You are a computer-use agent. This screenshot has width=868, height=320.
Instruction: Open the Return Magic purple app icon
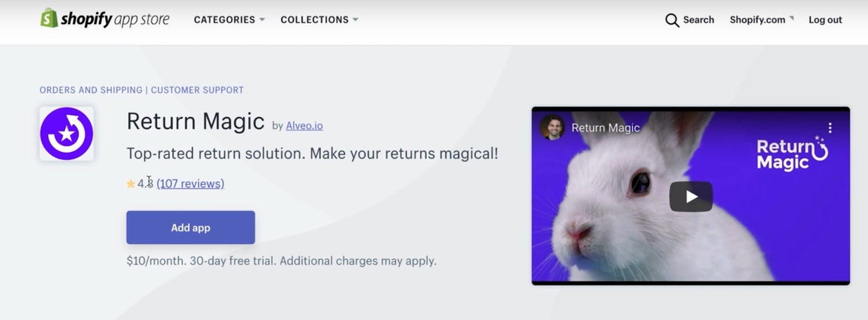[66, 134]
